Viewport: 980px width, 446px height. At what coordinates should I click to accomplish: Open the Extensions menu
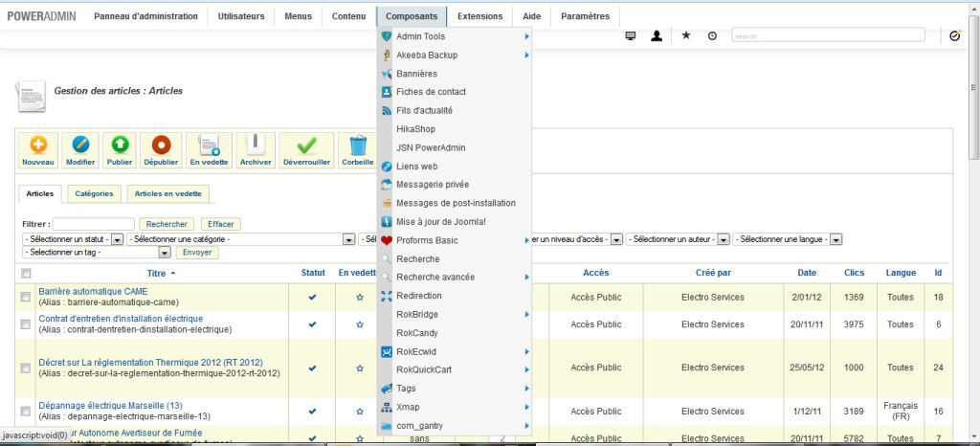(x=480, y=16)
